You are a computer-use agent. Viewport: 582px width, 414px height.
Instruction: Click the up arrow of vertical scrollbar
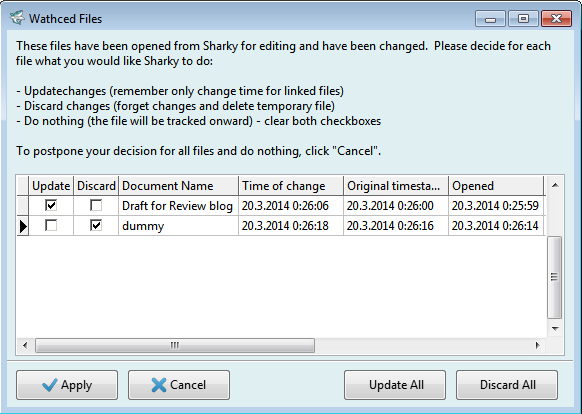(x=555, y=185)
